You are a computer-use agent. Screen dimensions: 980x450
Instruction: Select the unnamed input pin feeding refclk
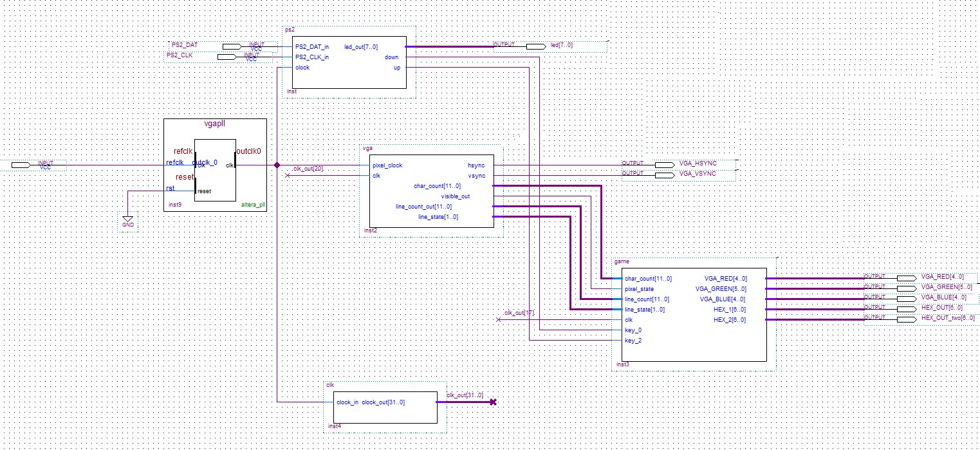click(x=21, y=165)
